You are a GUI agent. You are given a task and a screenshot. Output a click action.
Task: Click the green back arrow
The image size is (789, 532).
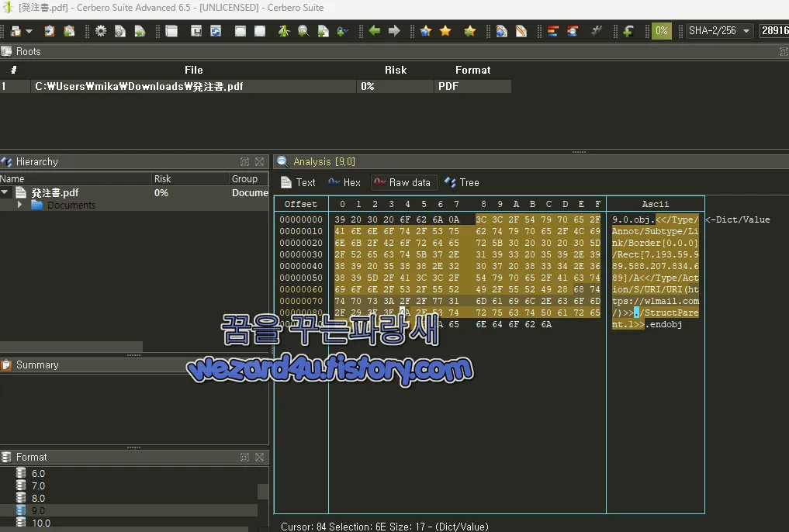coord(375,31)
